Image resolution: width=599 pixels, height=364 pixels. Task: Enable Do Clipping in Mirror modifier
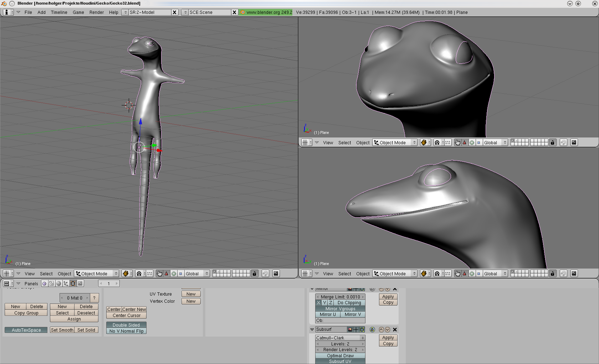349,303
